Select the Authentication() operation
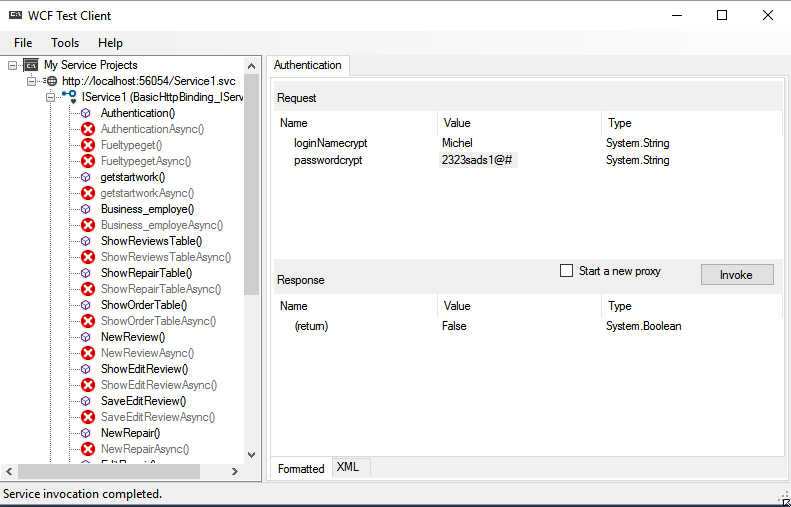Image resolution: width=791 pixels, height=507 pixels. (138, 113)
